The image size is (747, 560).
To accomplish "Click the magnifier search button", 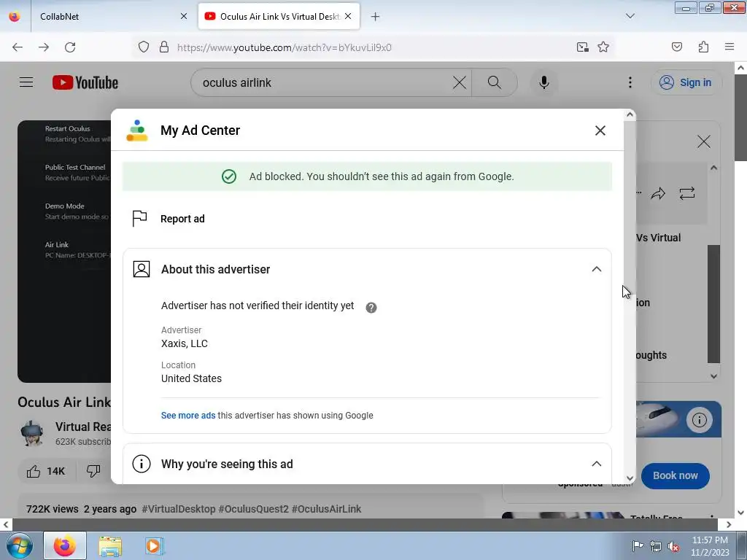I will (x=495, y=82).
